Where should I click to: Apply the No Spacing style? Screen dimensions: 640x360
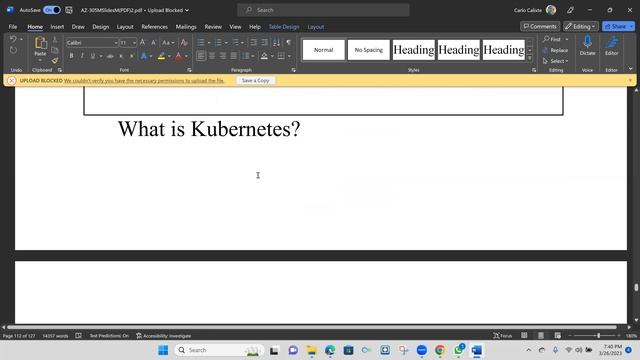click(x=369, y=50)
